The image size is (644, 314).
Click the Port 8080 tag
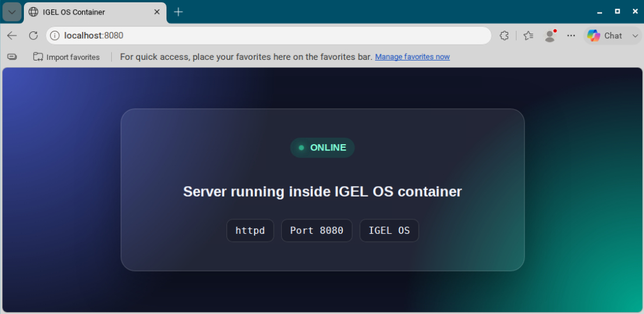point(317,230)
